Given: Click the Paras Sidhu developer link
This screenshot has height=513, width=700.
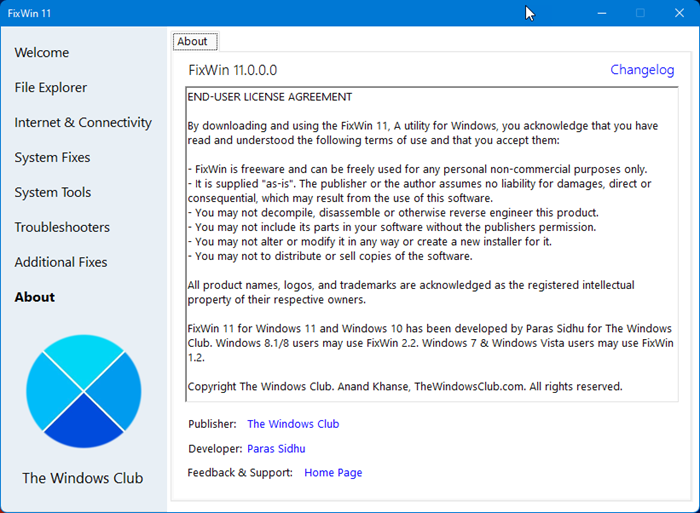Looking at the screenshot, I should (276, 449).
